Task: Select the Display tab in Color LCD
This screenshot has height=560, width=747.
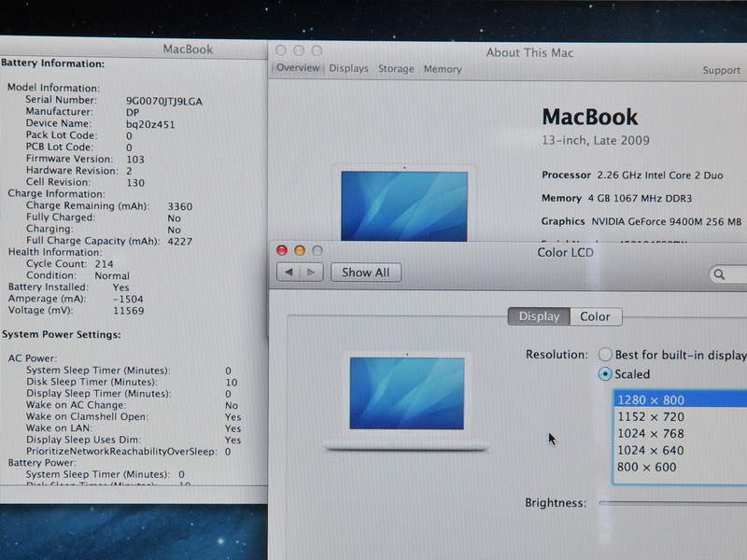Action: 539,316
